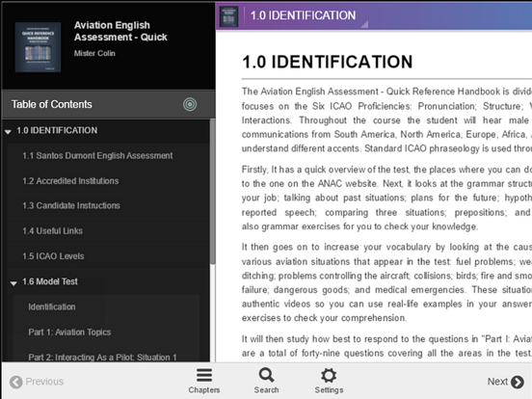Click the main 1.0 IDENTIFICATION page heading
Viewport: 532px width, 399px height.
click(x=327, y=62)
